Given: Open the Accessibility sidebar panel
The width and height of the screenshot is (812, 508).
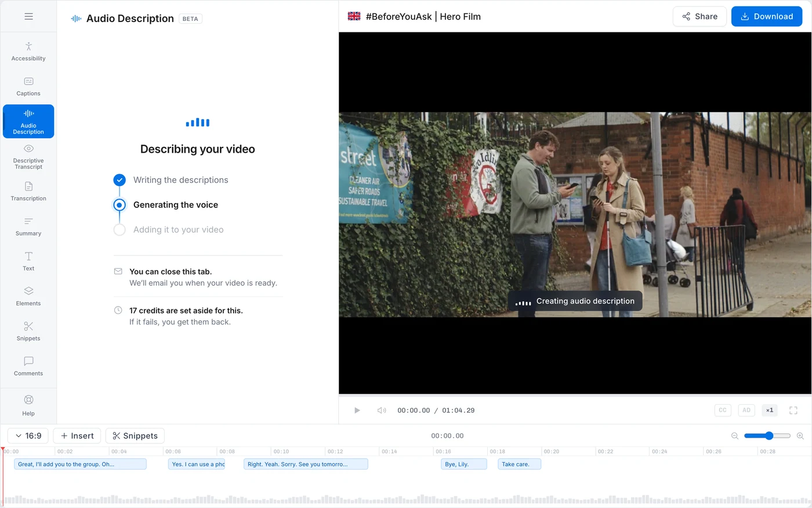Looking at the screenshot, I should click(28, 52).
